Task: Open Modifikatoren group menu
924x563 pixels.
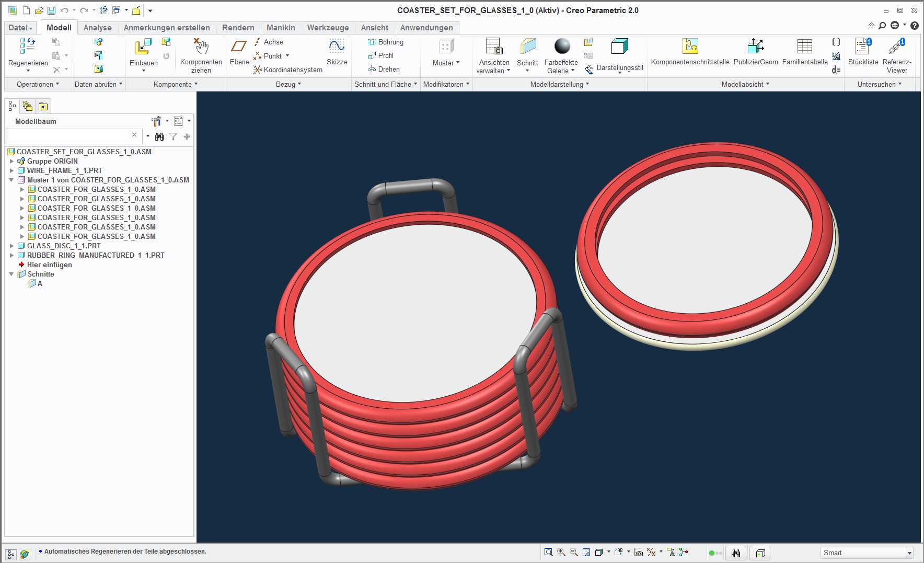Action: tap(446, 84)
